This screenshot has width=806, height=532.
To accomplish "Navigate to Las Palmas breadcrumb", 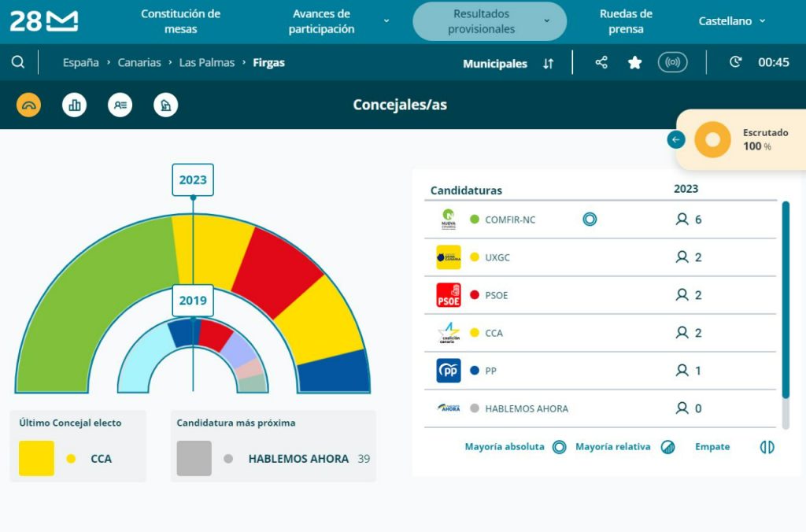I will pyautogui.click(x=207, y=63).
